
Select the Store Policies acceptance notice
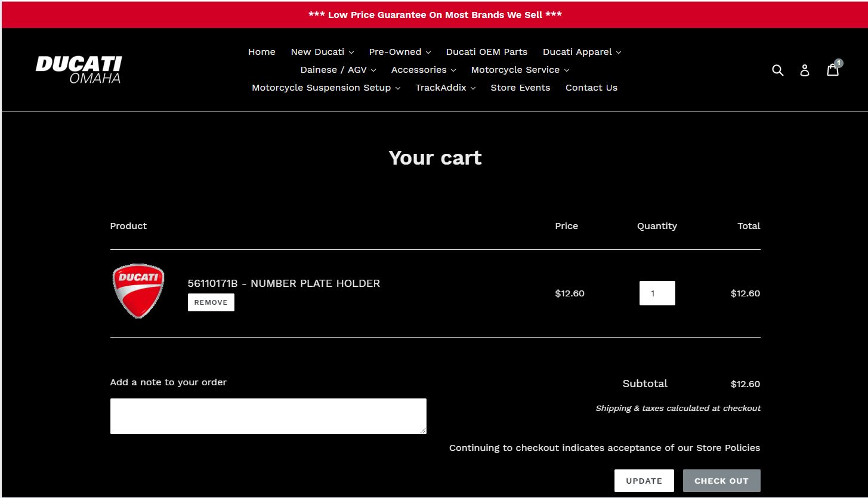(605, 448)
